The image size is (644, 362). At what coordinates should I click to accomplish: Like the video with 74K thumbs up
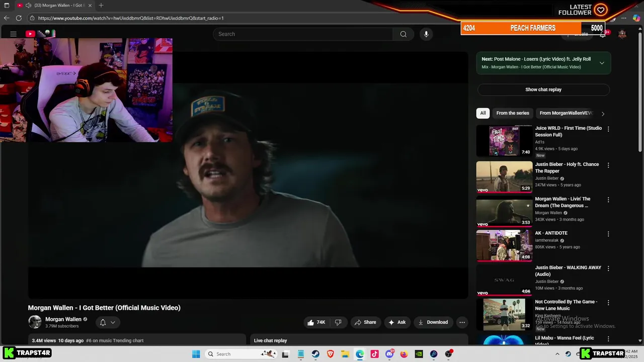point(316,322)
